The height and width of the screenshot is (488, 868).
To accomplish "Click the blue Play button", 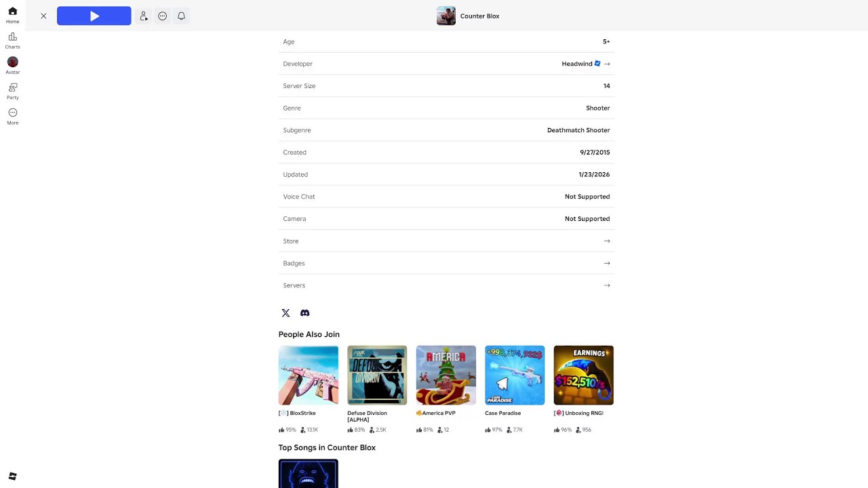I will pyautogui.click(x=94, y=16).
